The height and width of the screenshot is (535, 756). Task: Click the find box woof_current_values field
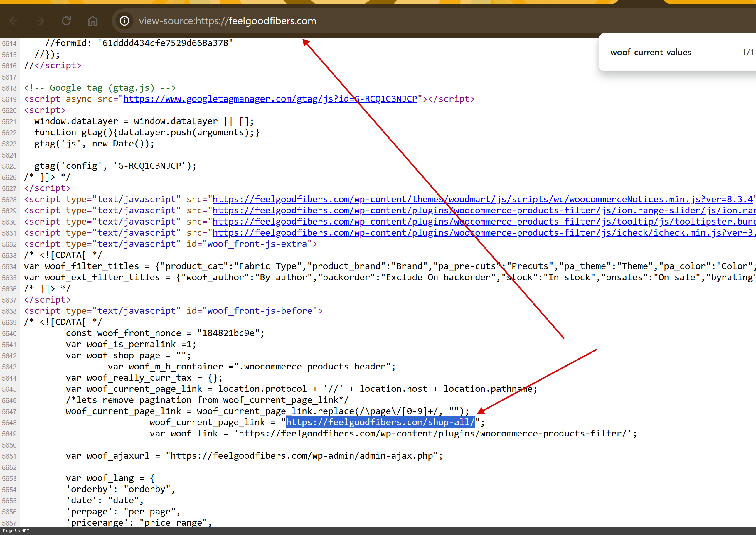click(651, 52)
